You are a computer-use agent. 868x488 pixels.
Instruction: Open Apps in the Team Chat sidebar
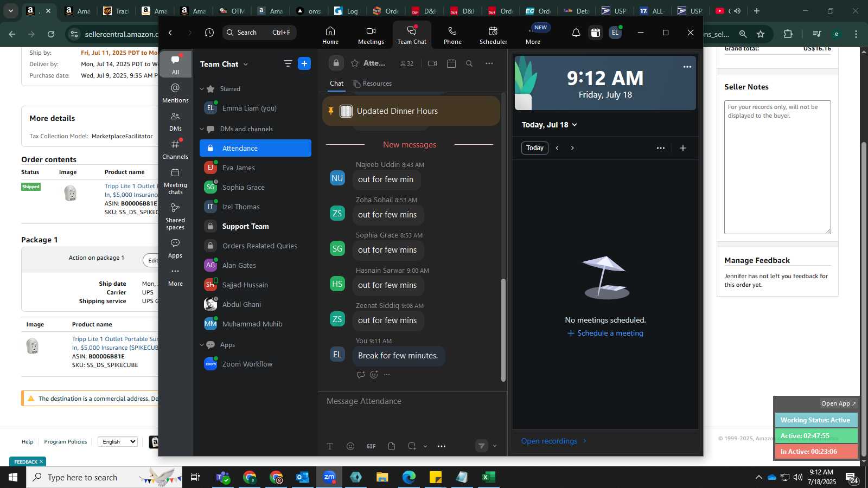[175, 248]
